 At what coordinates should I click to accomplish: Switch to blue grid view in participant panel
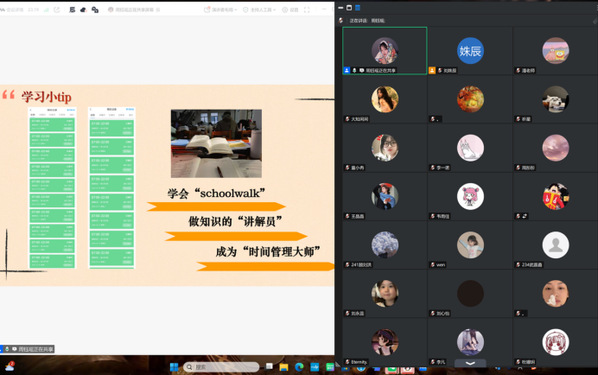(x=358, y=8)
